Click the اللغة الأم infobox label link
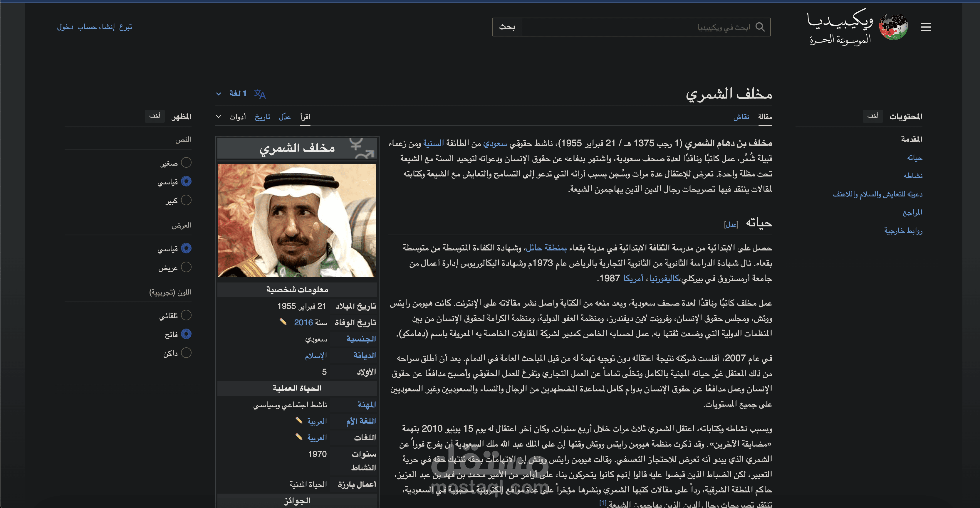The height and width of the screenshot is (508, 980). coord(361,421)
